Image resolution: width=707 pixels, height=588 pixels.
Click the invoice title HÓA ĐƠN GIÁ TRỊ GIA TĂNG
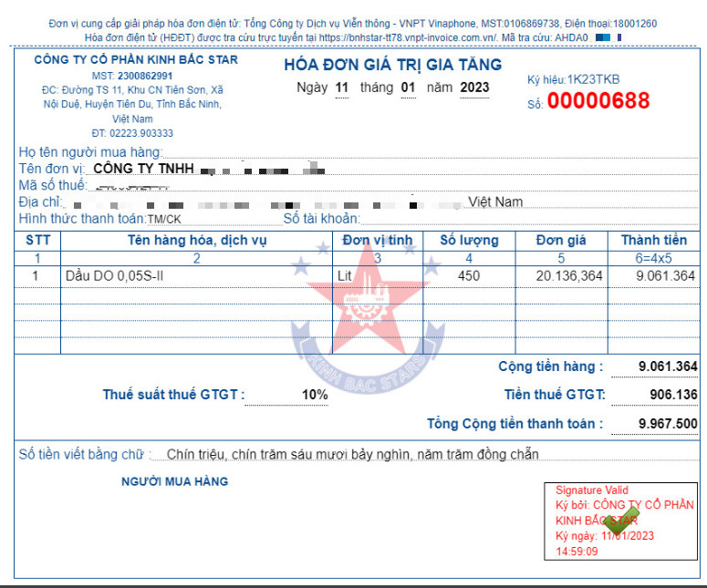393,65
